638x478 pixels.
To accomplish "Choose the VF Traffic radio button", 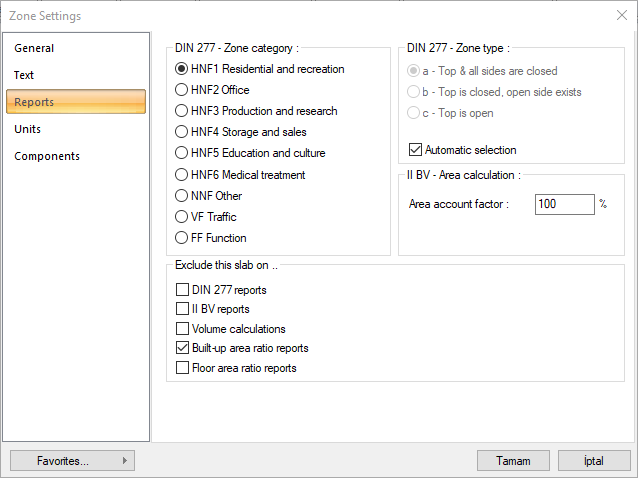I will click(182, 217).
